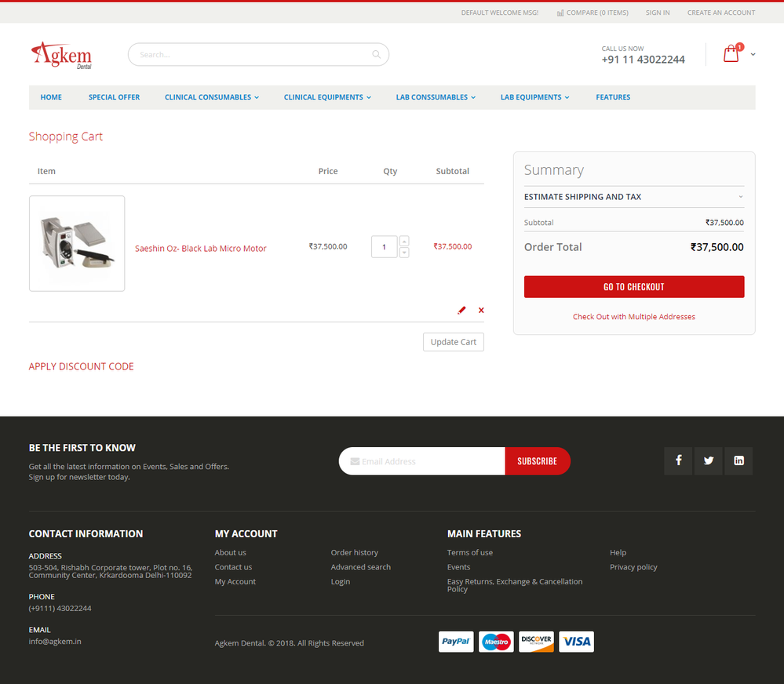Expand the Lab Equipments menu
784x684 pixels.
(534, 97)
